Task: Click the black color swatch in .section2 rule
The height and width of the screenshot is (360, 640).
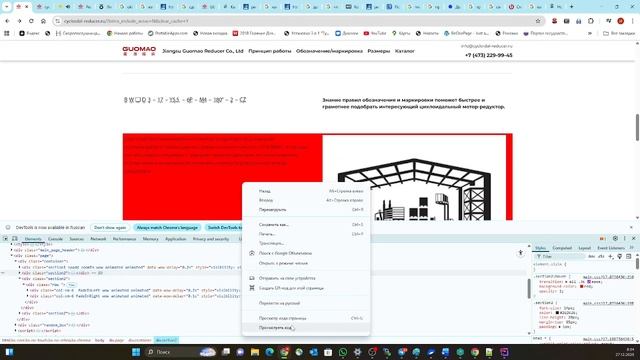Action: 558,313
